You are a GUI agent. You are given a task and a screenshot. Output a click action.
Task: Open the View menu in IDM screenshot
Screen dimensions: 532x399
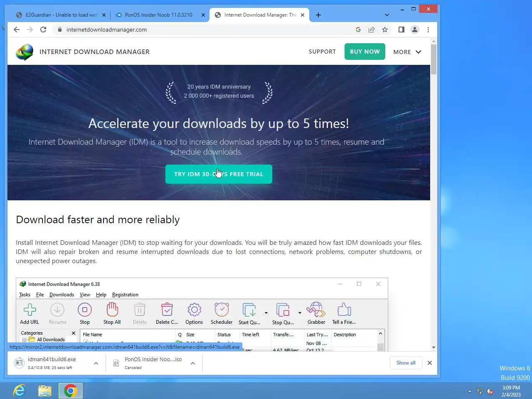click(x=85, y=295)
